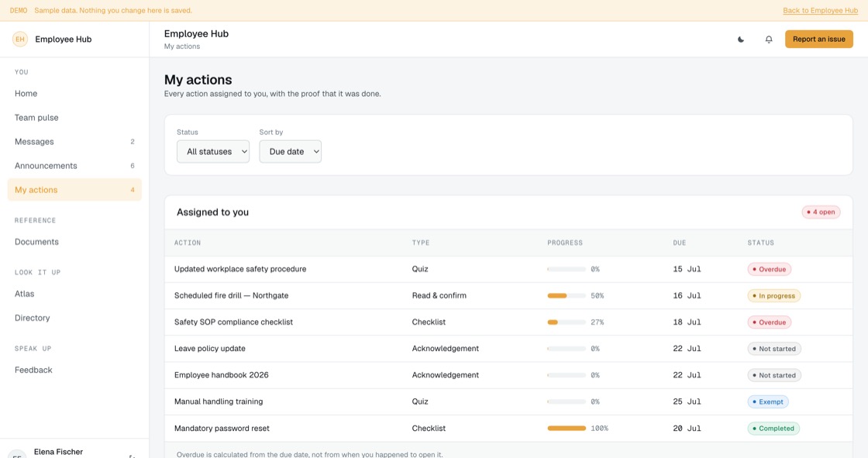Follow Back to Employee Hub link
868x458 pixels.
[x=820, y=11]
